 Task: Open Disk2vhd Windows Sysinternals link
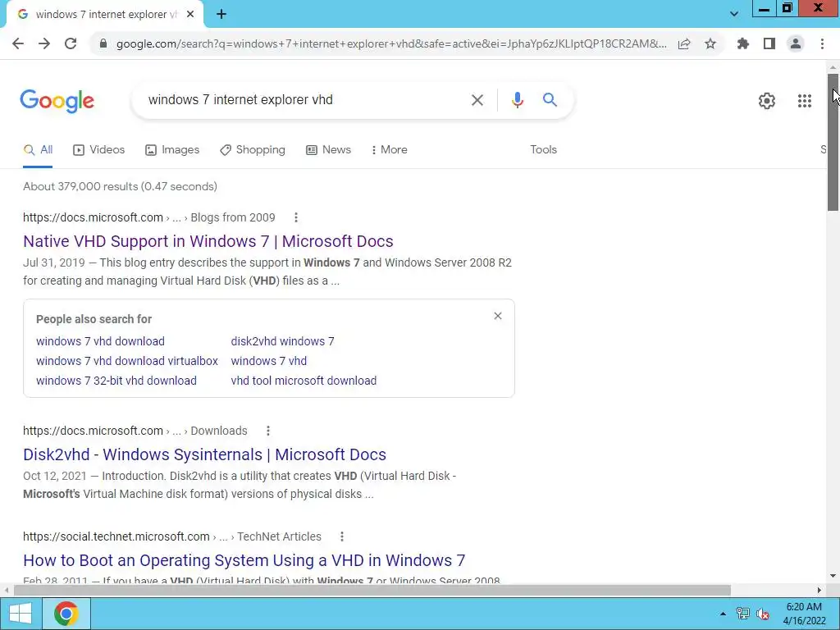[x=204, y=454]
